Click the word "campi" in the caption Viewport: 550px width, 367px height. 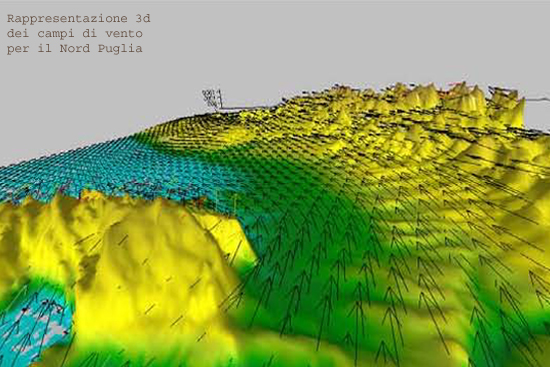pyautogui.click(x=56, y=34)
